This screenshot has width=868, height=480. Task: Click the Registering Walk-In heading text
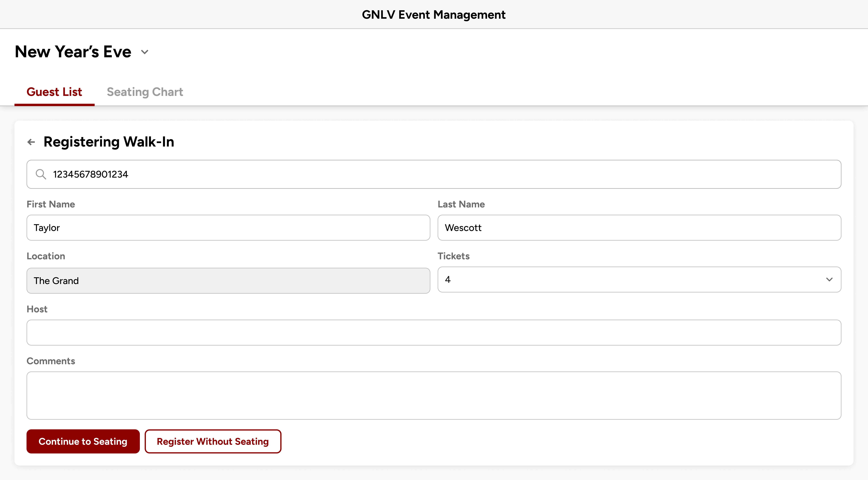108,142
